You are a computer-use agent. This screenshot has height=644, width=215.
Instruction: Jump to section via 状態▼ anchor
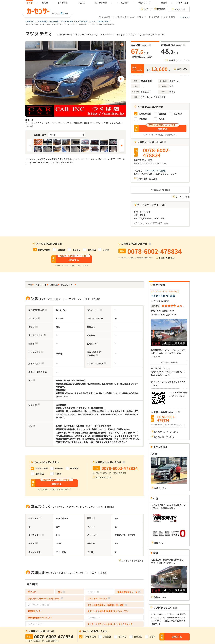[x=31, y=285]
